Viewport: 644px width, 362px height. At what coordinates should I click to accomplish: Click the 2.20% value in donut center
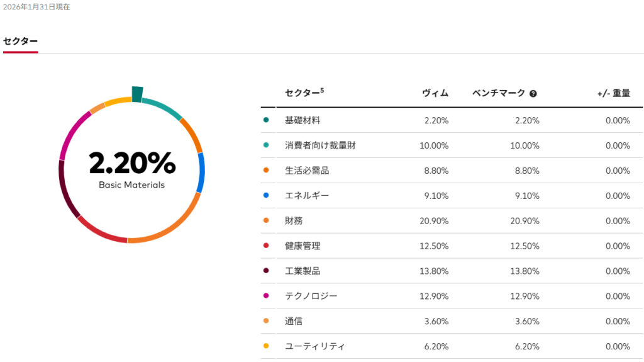click(132, 163)
